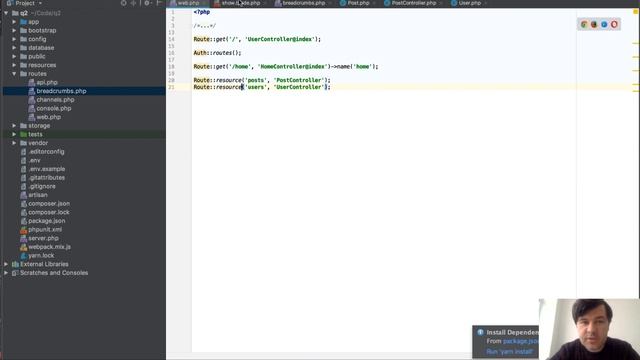This screenshot has width=640, height=360.
Task: Expand the vendor folder
Action: (14, 143)
